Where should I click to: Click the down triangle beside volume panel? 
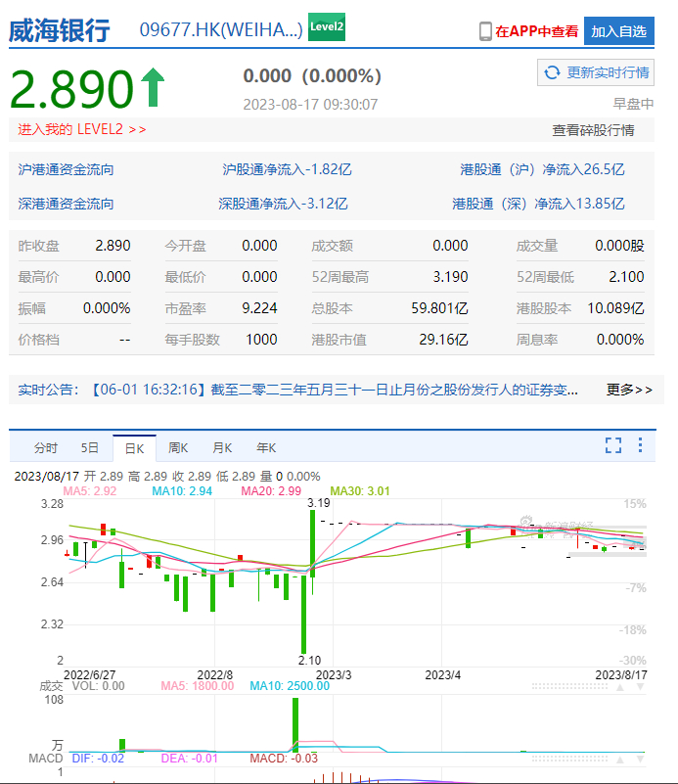[640, 687]
